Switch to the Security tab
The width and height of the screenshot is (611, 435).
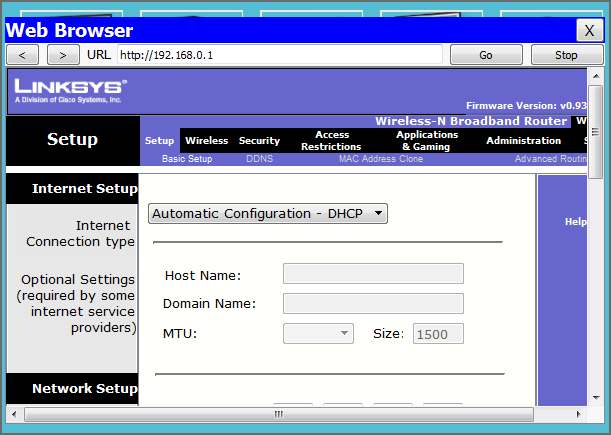pyautogui.click(x=259, y=141)
